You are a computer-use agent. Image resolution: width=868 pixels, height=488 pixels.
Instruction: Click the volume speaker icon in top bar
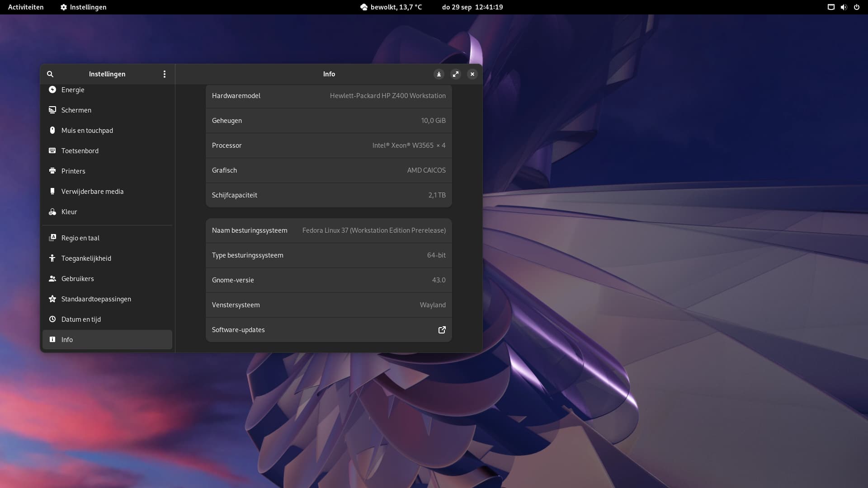[x=844, y=7]
